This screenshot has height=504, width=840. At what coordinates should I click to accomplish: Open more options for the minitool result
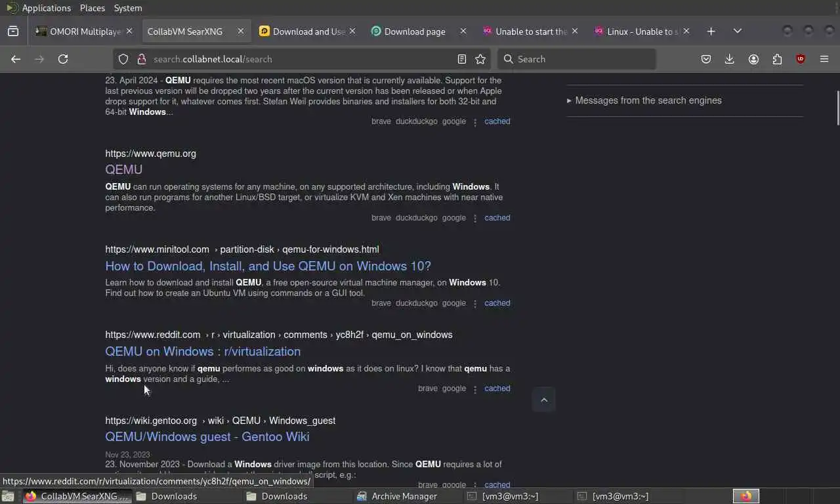475,303
